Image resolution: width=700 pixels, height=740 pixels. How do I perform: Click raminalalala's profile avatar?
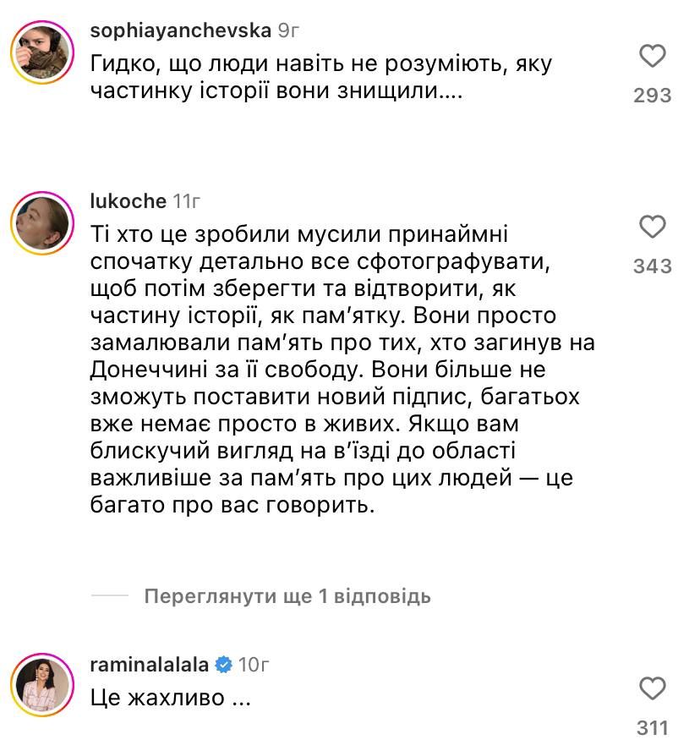38,683
